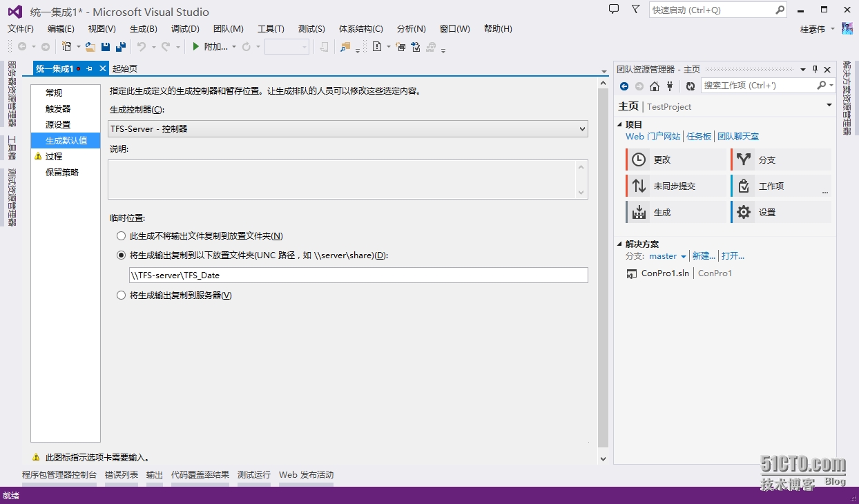Click the Connect to Team Projects plug icon

click(668, 86)
